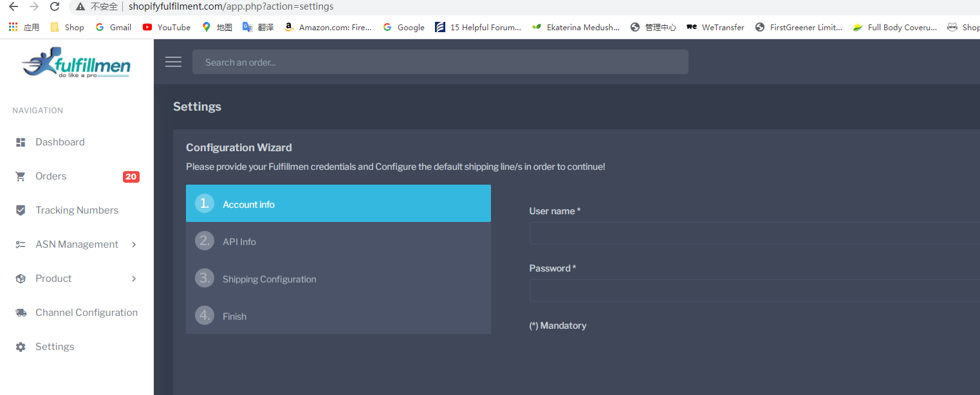This screenshot has width=980, height=395.
Task: Open the FirstGreener Limit bookmark
Action: click(x=799, y=27)
